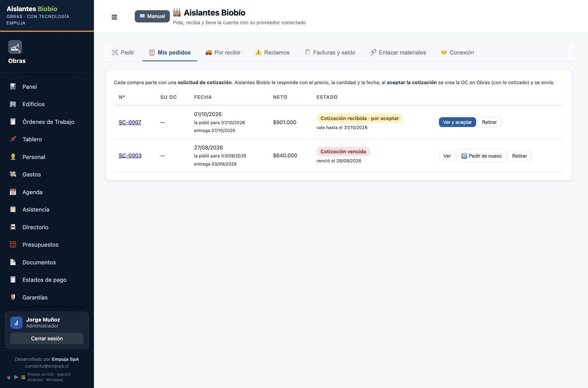Go to Facturas y saldo tab
This screenshot has height=388, width=588.
coord(330,53)
